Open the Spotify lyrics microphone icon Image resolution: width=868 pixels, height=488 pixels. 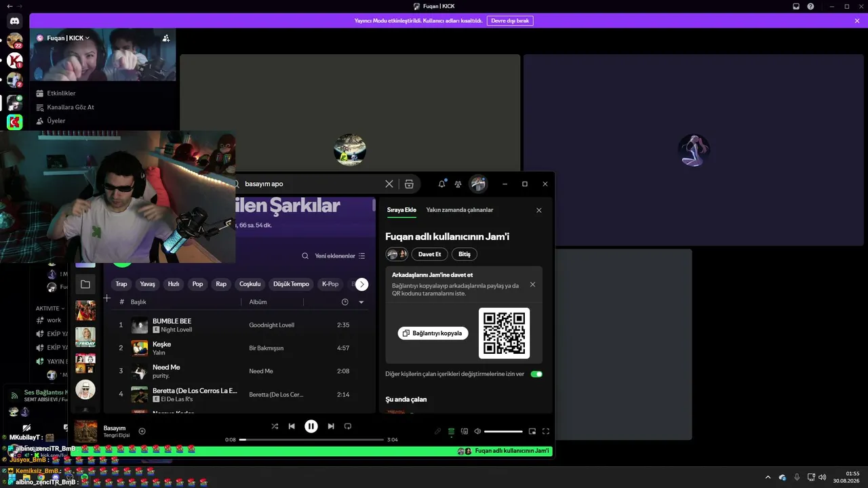click(x=438, y=431)
